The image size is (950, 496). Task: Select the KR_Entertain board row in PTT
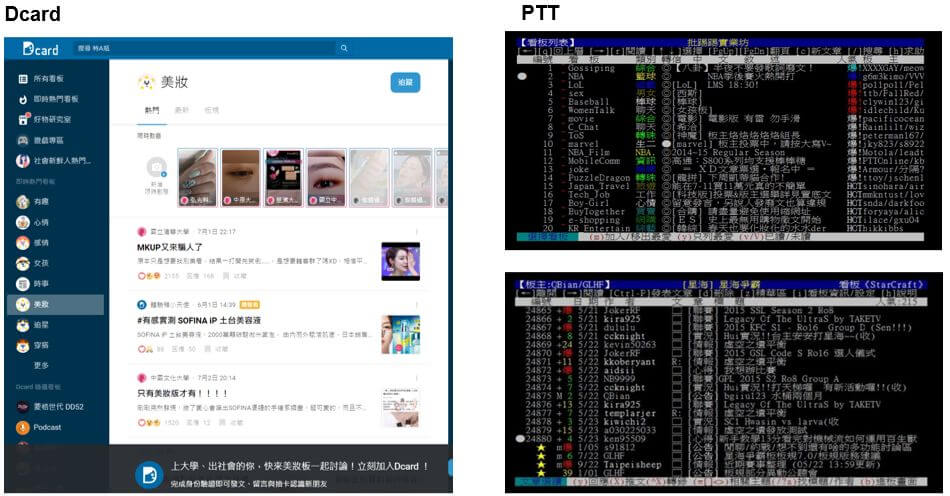click(x=721, y=228)
